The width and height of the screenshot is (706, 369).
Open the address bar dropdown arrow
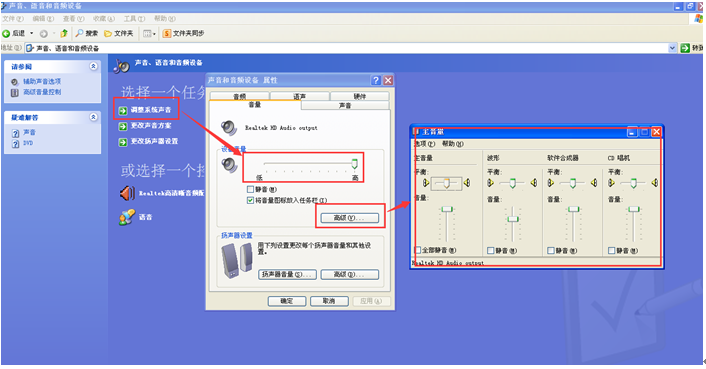tap(672, 48)
